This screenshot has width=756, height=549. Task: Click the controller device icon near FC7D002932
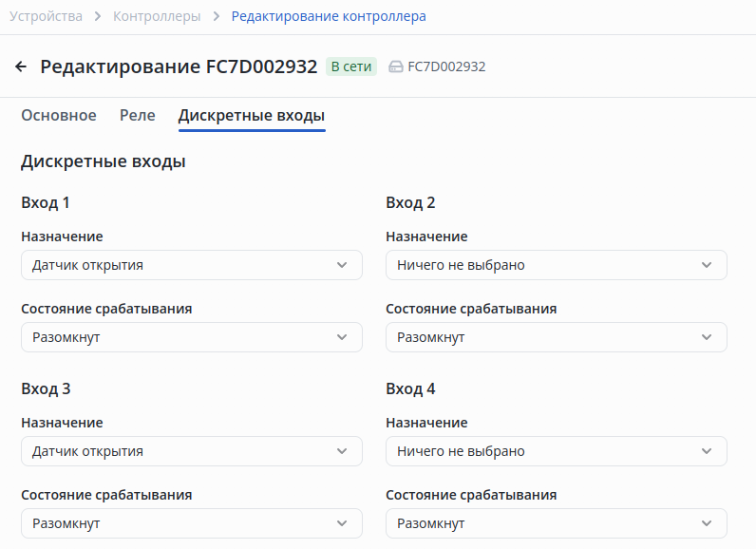[395, 67]
